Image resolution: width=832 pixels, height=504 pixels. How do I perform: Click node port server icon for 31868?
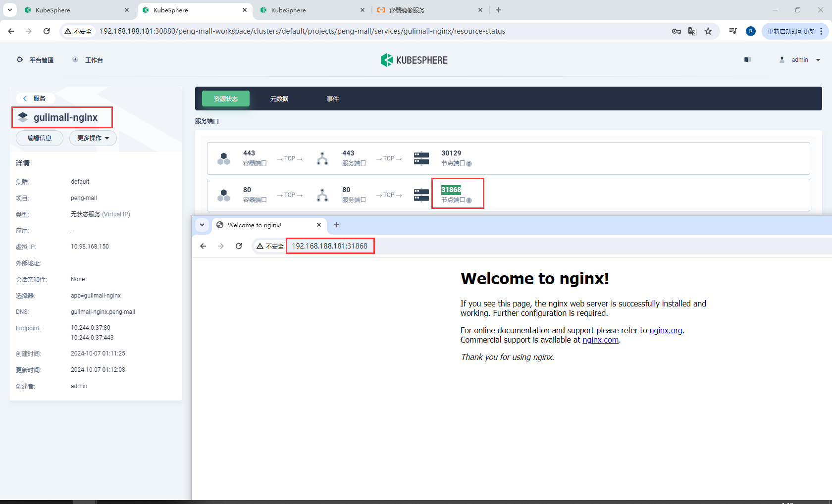(421, 195)
